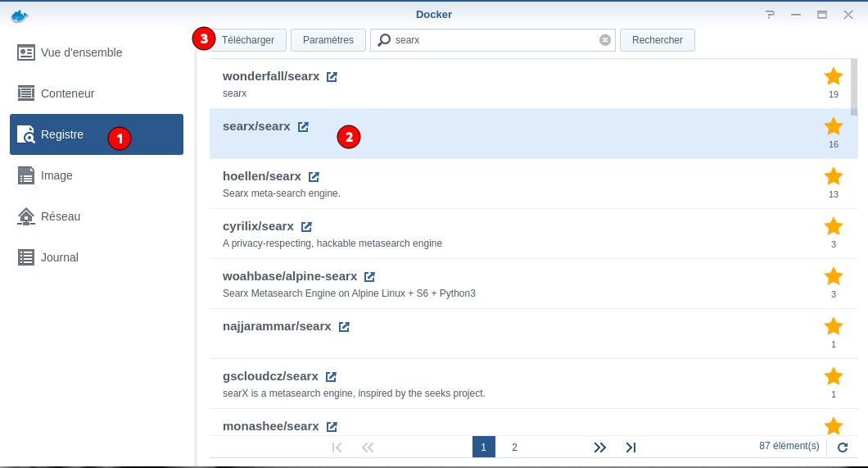Screen dimensions: 868x468
Task: Click the star icon for cyrilix/searx
Action: point(833,226)
